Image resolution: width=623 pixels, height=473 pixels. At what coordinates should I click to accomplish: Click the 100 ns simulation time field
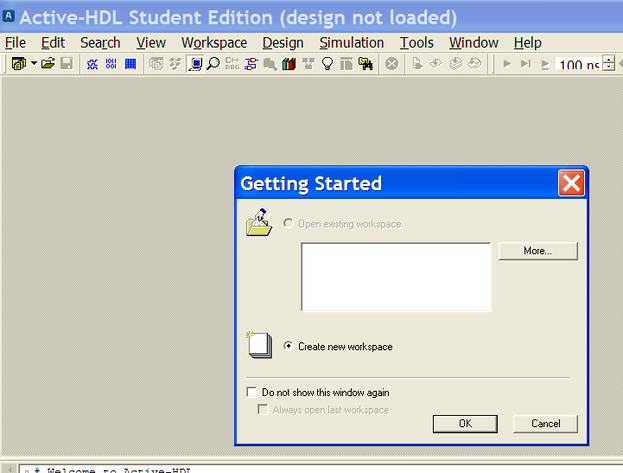[x=579, y=64]
